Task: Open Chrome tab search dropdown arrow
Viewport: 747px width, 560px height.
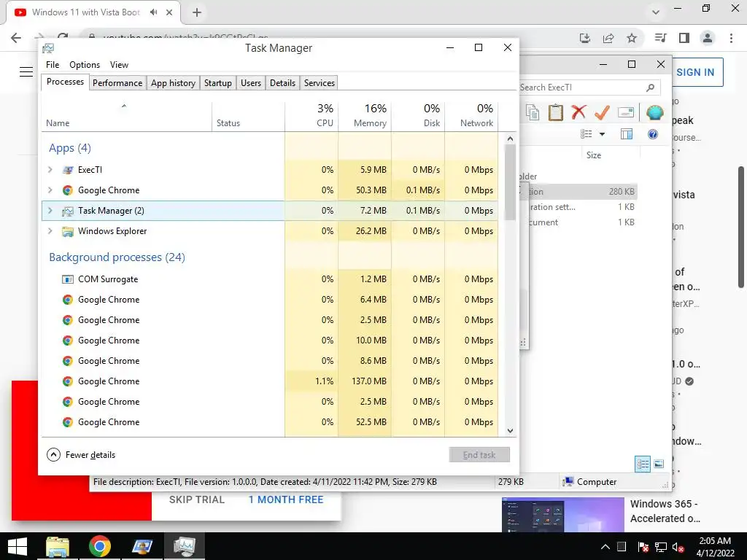Action: click(x=656, y=12)
